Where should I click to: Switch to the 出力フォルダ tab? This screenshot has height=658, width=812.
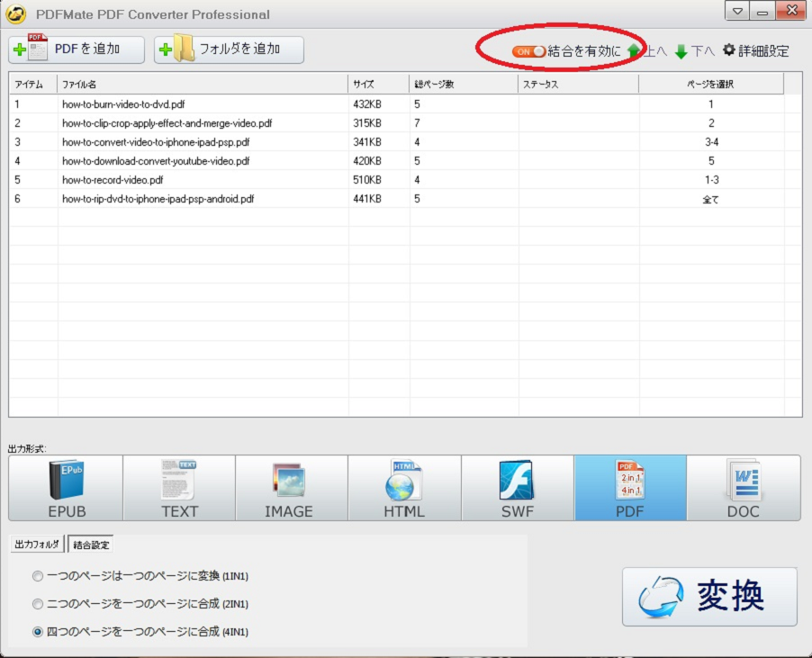[37, 544]
